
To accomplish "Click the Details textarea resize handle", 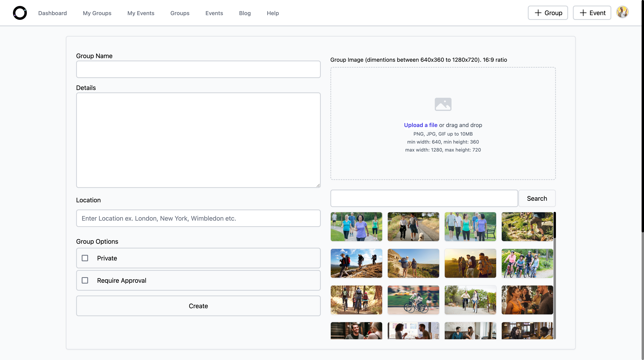I will pyautogui.click(x=318, y=185).
